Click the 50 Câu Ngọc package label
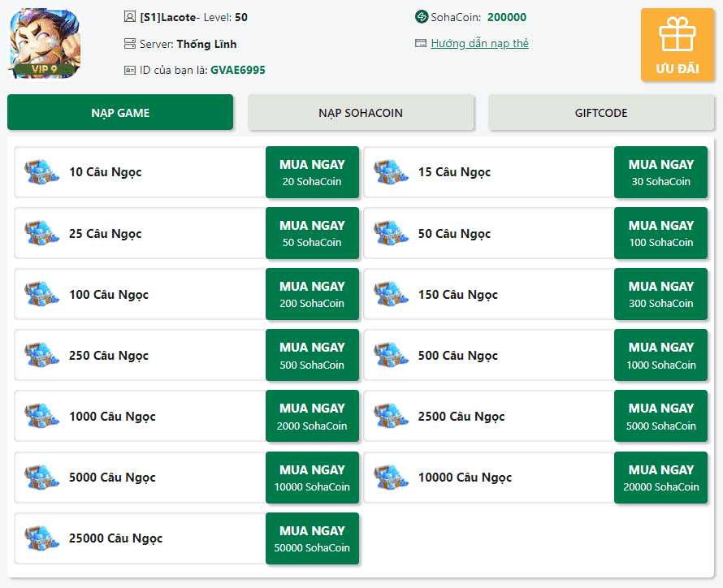 pos(454,234)
